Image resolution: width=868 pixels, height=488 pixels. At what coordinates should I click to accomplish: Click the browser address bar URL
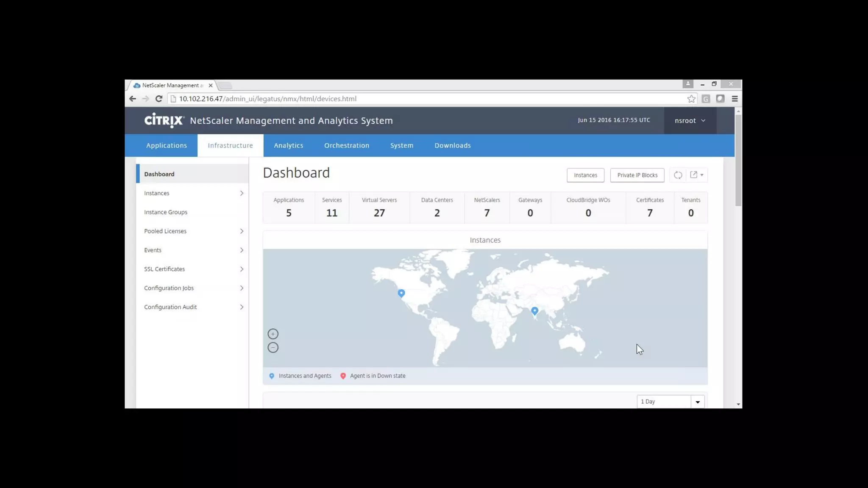(267, 99)
